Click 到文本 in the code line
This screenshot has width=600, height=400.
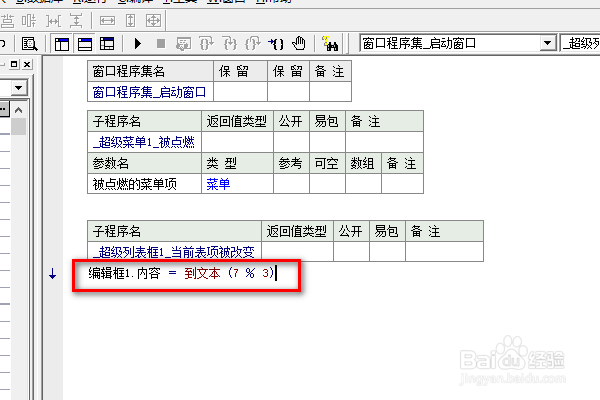[x=202, y=273]
